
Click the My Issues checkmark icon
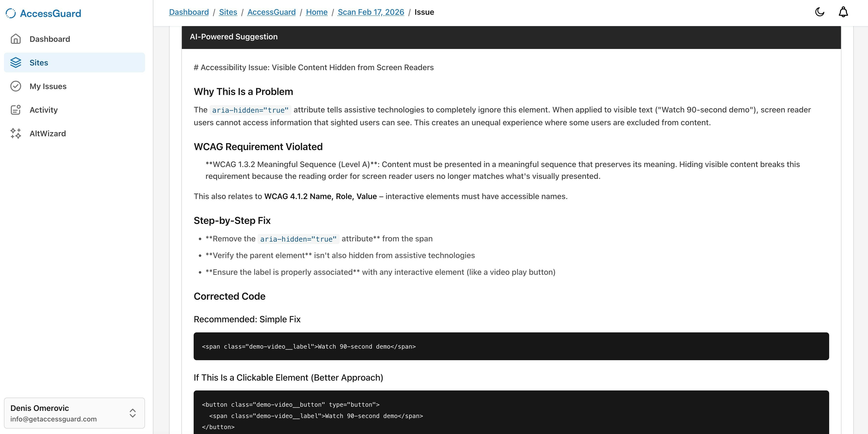tap(15, 86)
